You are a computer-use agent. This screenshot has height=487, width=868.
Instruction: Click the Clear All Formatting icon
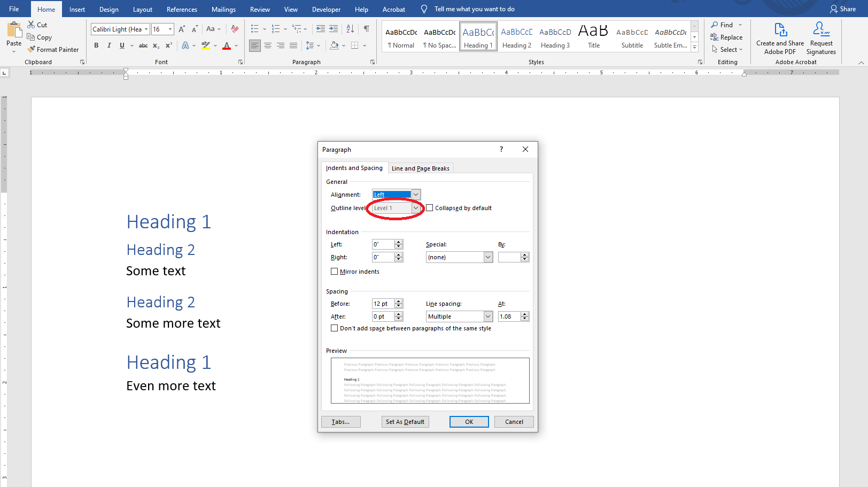235,29
